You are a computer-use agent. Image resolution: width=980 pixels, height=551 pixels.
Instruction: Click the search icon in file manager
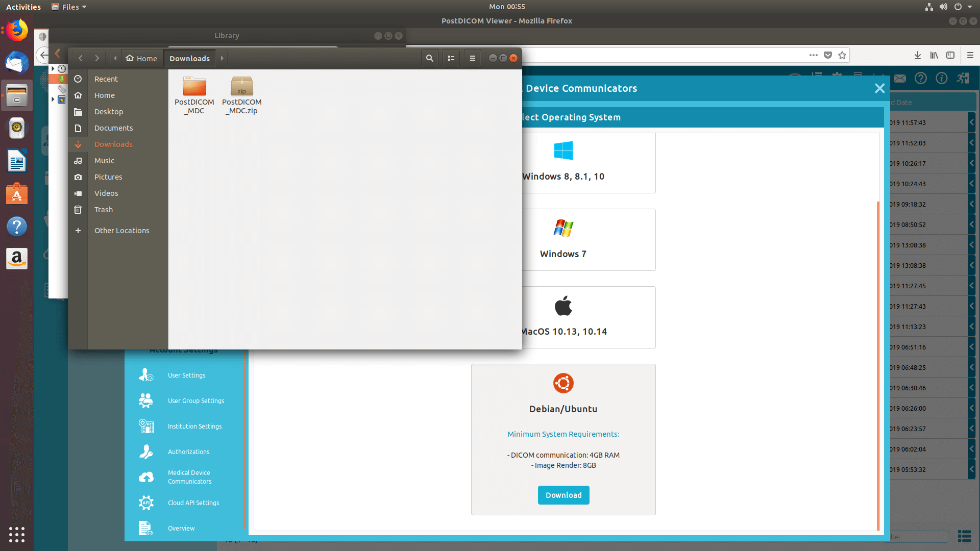429,58
